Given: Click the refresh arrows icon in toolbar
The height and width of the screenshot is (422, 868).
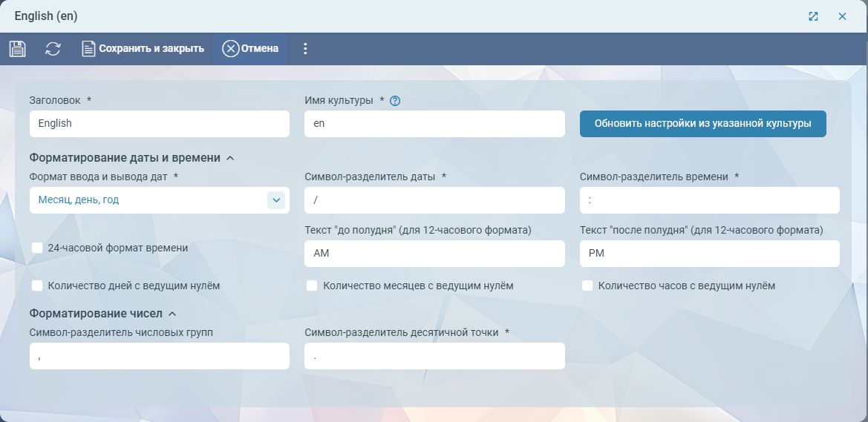Looking at the screenshot, I should click(53, 49).
